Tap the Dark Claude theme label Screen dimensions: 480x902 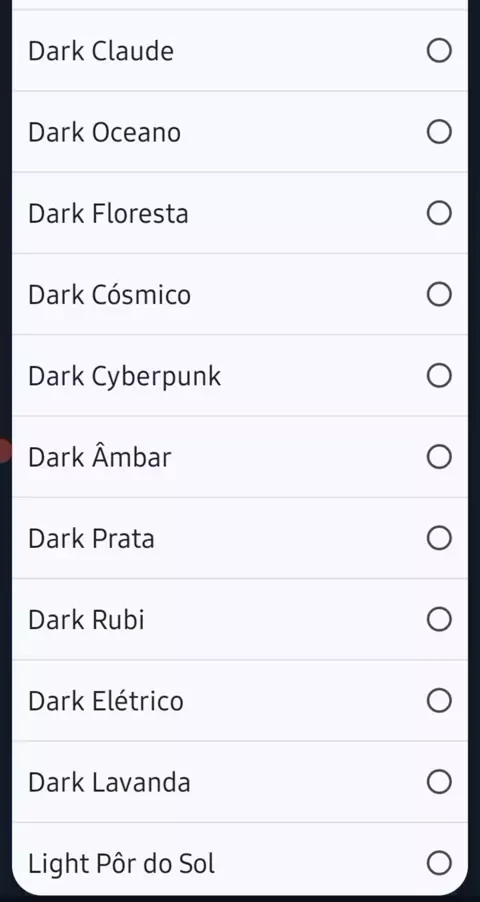point(101,51)
